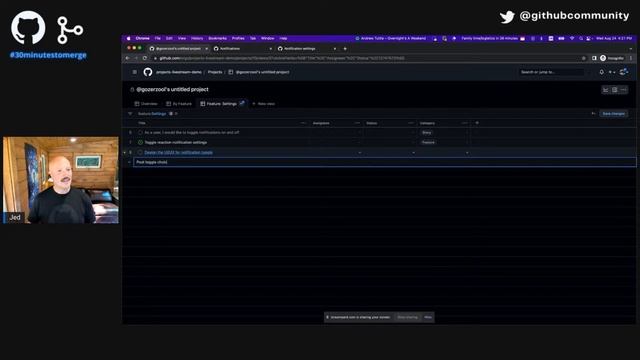Screen dimensions: 640x360
Task: Discard view changes with the undo arrow
Action: pyautogui.click(x=593, y=114)
